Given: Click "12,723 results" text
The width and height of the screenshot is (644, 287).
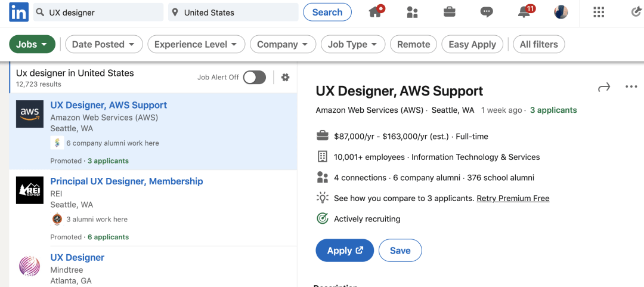Looking at the screenshot, I should pos(39,84).
